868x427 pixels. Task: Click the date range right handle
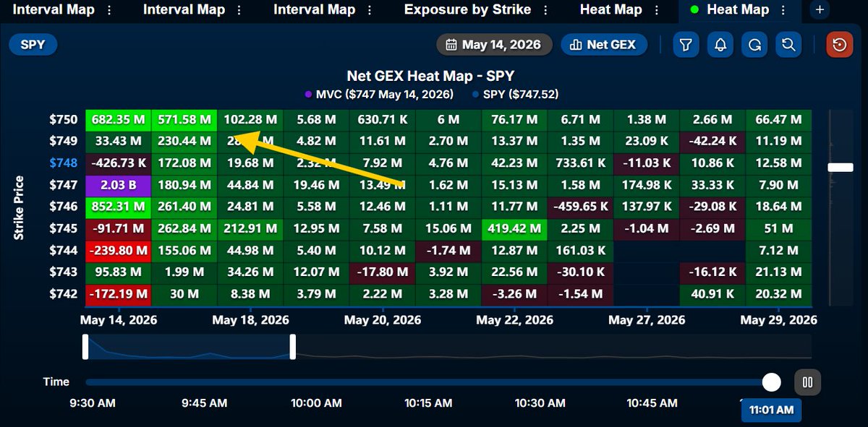click(x=293, y=347)
